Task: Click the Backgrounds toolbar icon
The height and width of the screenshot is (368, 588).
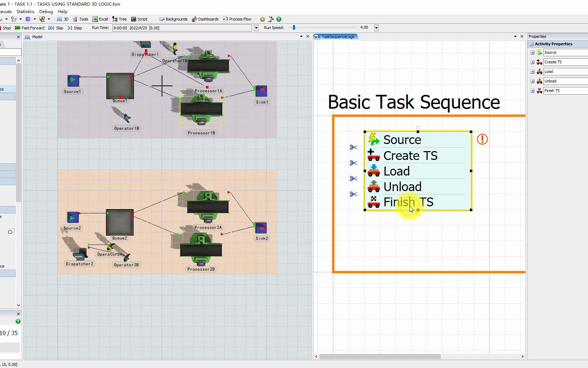Action: click(x=173, y=19)
